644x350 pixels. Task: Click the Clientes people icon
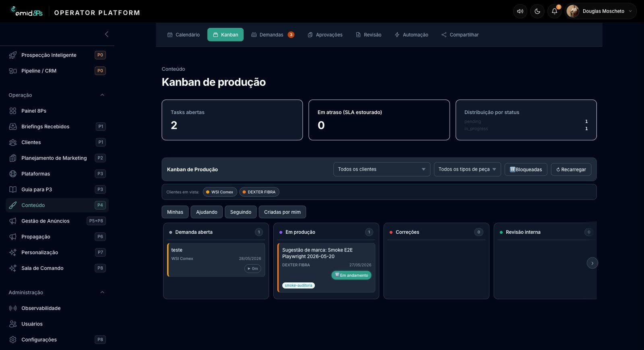[x=13, y=142]
